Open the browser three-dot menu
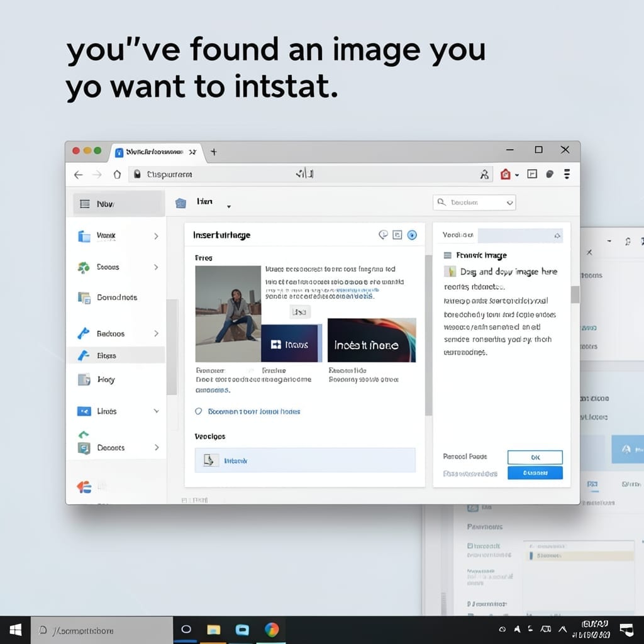Image resolution: width=644 pixels, height=644 pixels. click(x=567, y=174)
